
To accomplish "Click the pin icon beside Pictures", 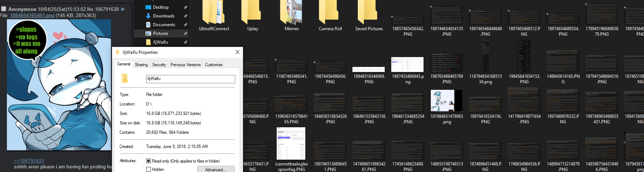I will click(x=185, y=33).
